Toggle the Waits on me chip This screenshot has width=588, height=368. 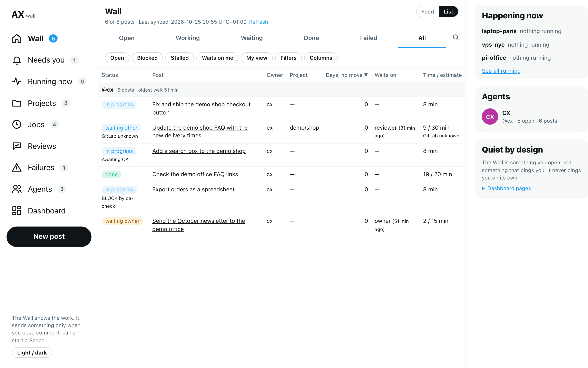[x=217, y=58]
